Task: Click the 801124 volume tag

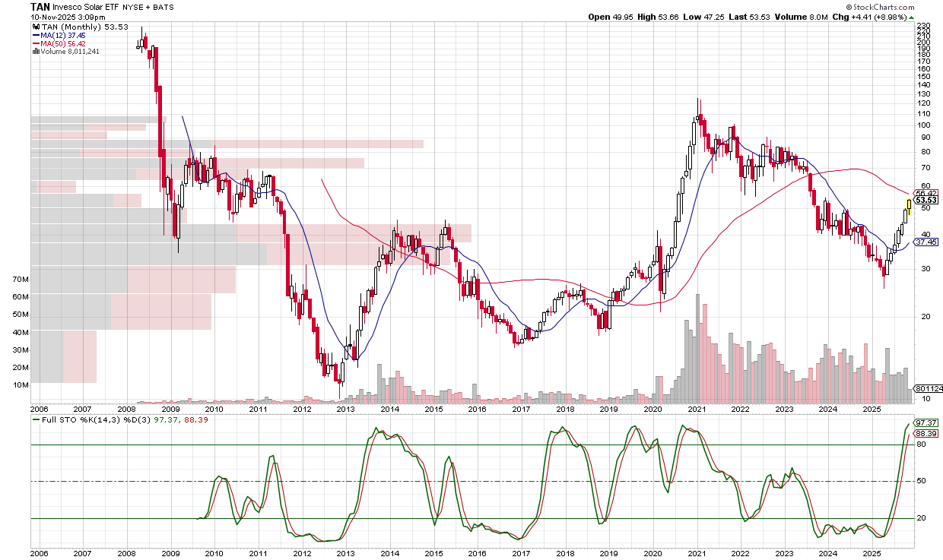Action: click(x=929, y=388)
